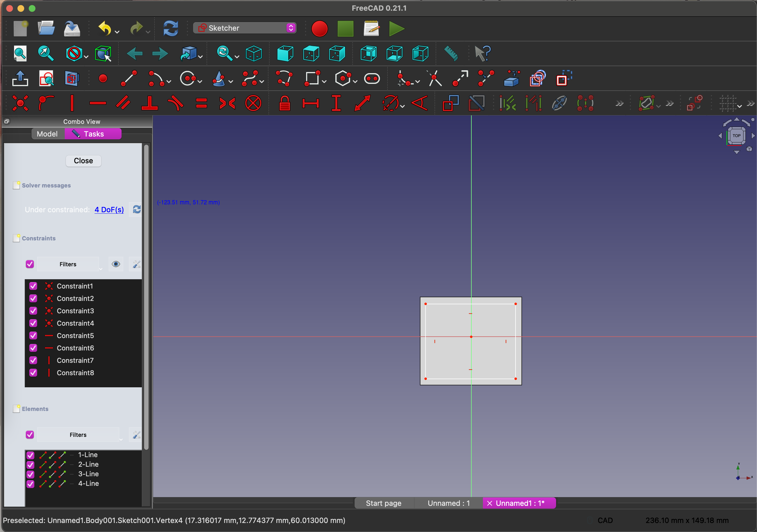Image resolution: width=757 pixels, height=532 pixels.
Task: Uncheck the Constraint5 checkbox
Action: tap(33, 336)
